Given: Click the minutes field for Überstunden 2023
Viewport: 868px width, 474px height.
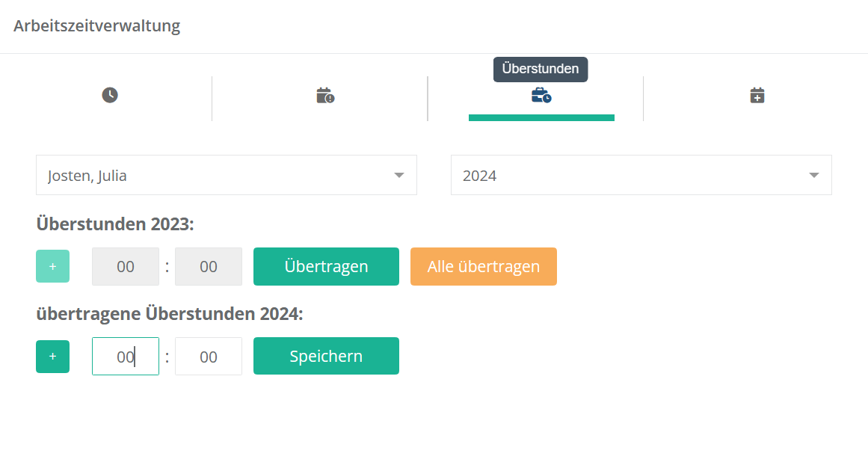Looking at the screenshot, I should point(209,267).
